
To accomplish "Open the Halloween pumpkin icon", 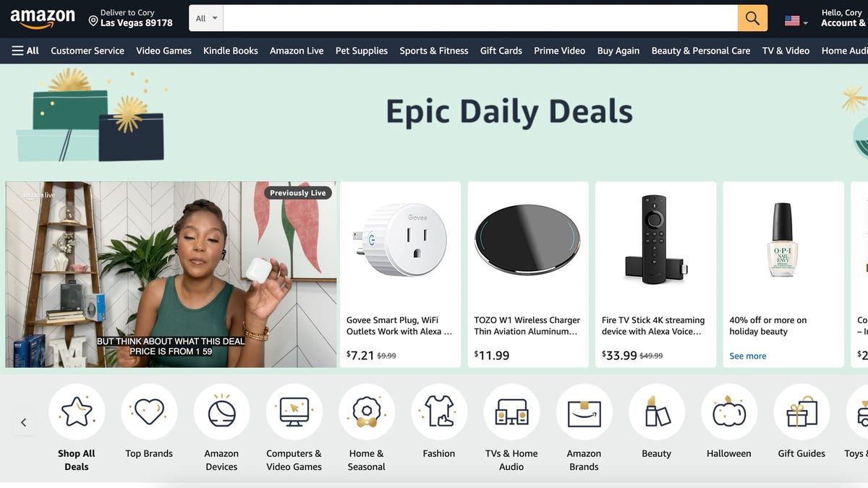I will 728,412.
